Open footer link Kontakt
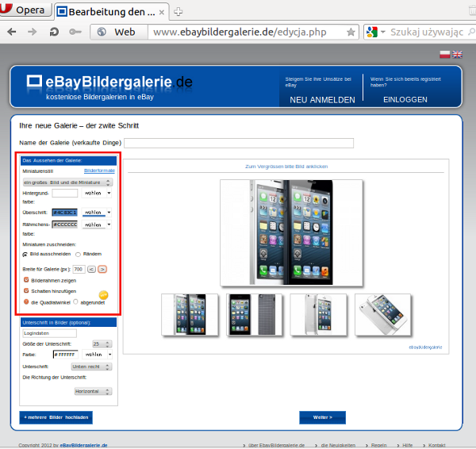Image resolution: width=476 pixels, height=449 pixels. click(437, 445)
